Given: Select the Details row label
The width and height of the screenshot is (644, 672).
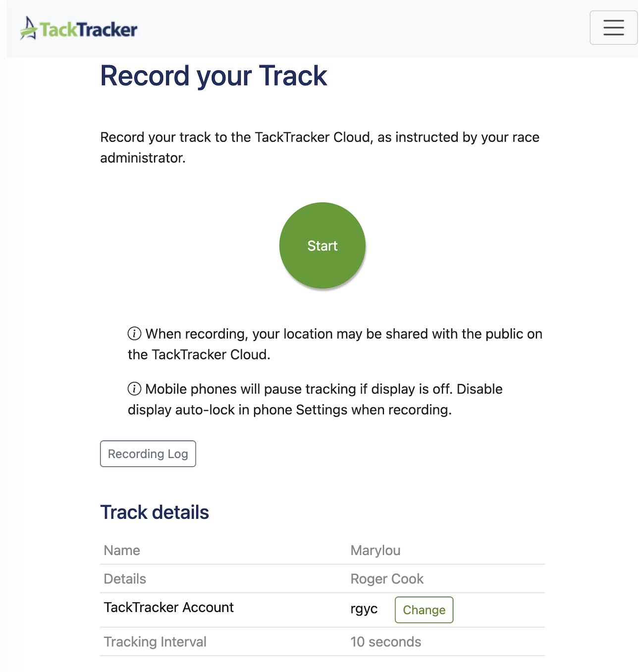Looking at the screenshot, I should tap(125, 579).
